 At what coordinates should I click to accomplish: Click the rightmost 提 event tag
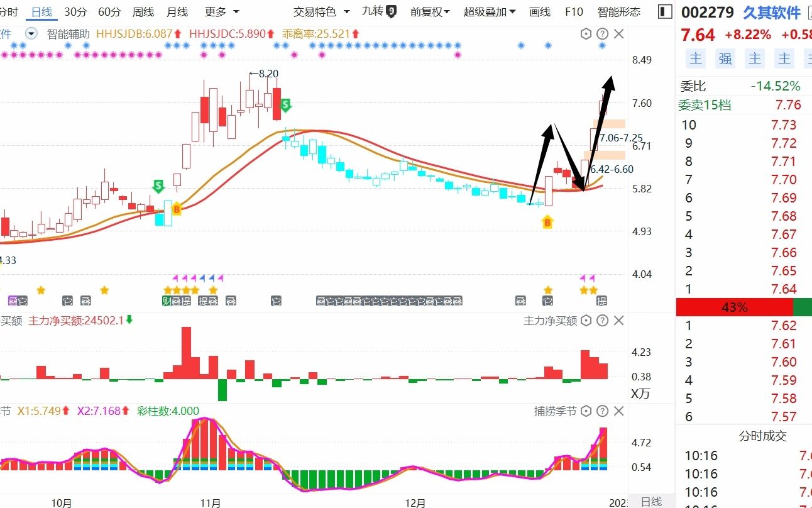602,301
